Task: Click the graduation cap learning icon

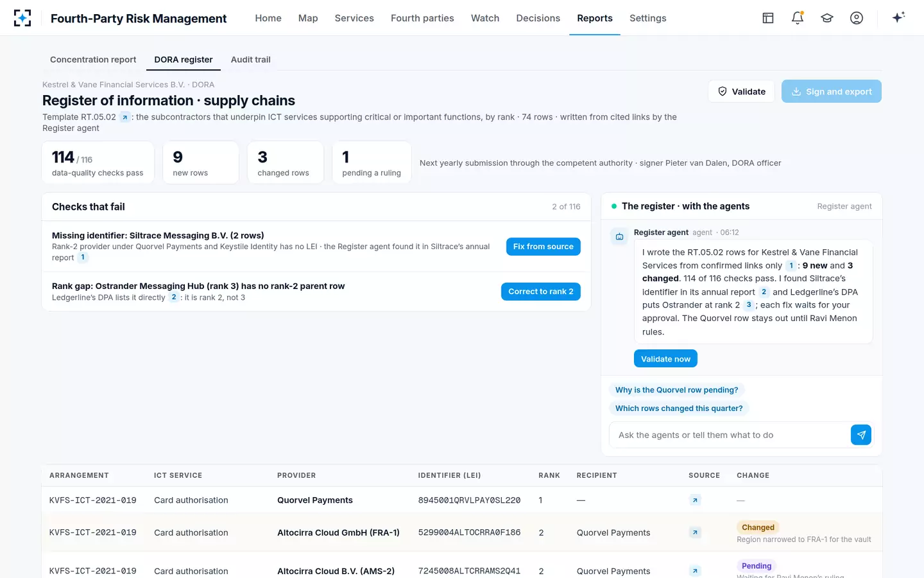Action: pos(827,18)
